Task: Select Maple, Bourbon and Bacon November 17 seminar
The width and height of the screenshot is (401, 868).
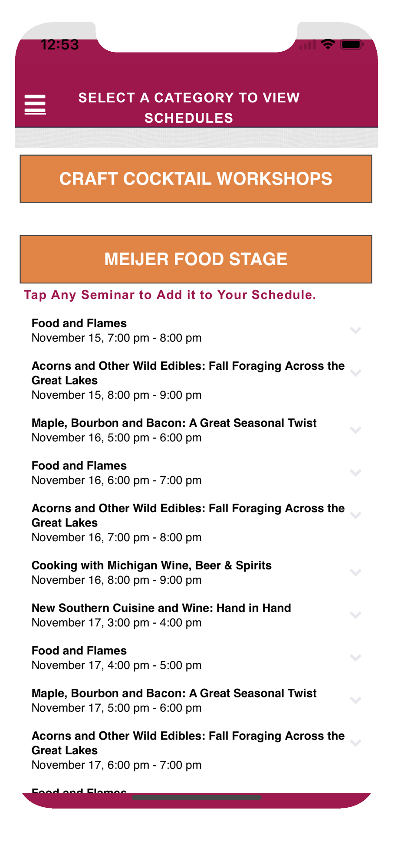Action: [174, 700]
